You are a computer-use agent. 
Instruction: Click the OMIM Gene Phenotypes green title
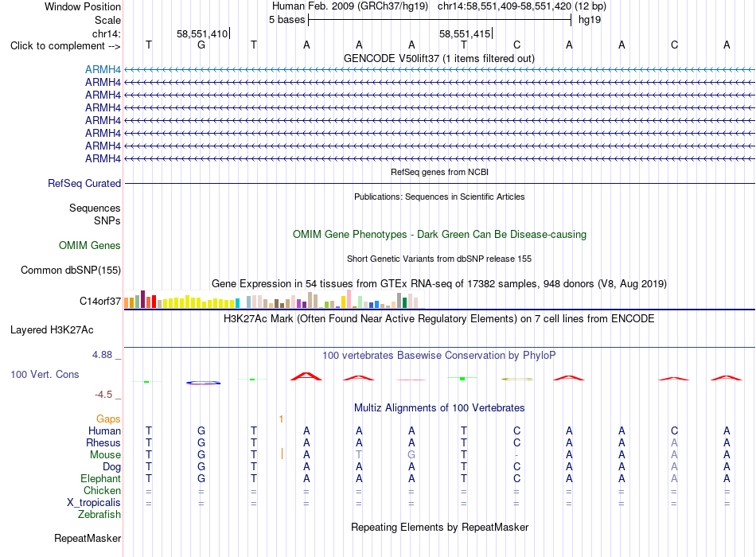click(x=440, y=235)
